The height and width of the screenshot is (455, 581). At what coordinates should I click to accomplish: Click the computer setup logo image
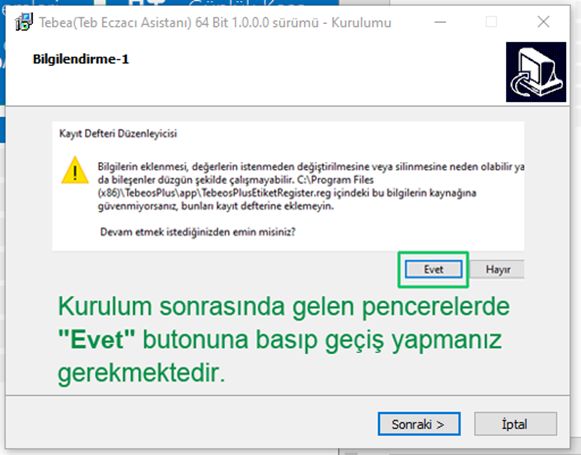coord(536,72)
